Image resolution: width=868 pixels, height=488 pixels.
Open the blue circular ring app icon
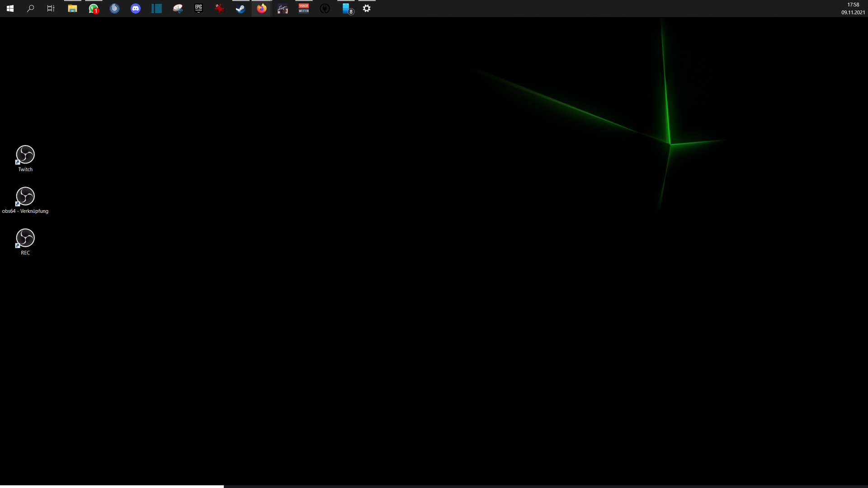pos(115,9)
